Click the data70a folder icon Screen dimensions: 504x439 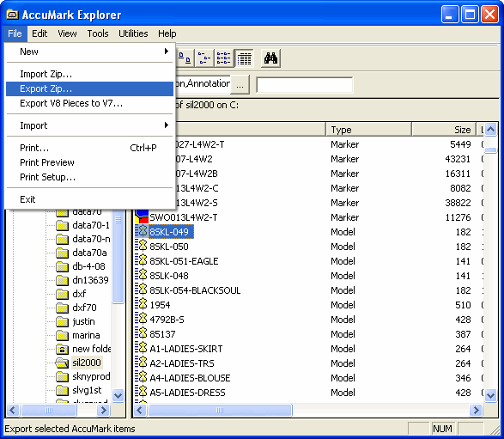click(x=62, y=253)
